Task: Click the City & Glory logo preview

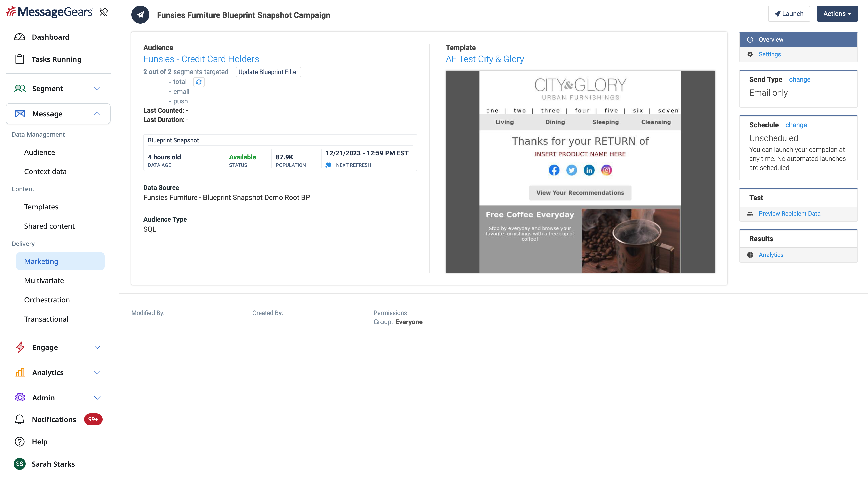Action: click(580, 89)
